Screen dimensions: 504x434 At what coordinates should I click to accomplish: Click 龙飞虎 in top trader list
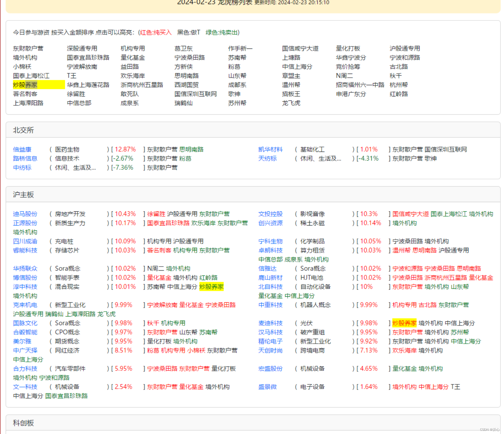click(291, 103)
